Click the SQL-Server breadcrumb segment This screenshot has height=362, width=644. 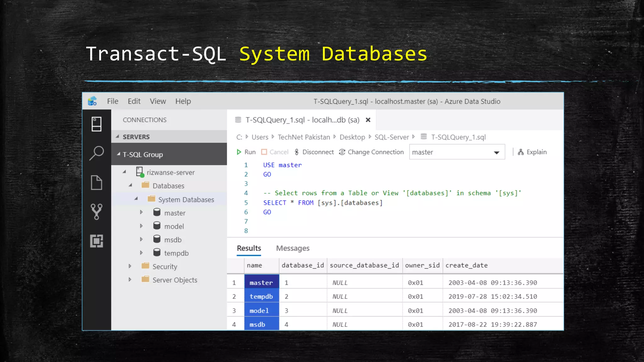coord(391,137)
